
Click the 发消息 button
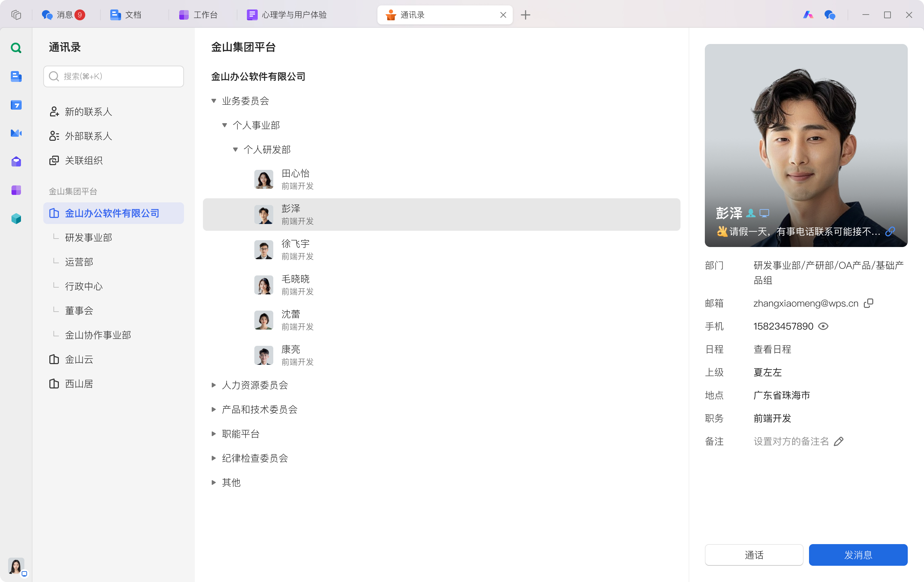click(x=858, y=555)
